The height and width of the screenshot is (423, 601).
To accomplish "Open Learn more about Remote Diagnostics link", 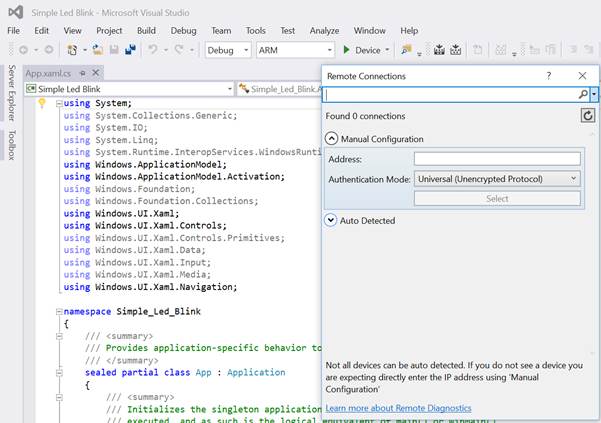I will [x=398, y=408].
